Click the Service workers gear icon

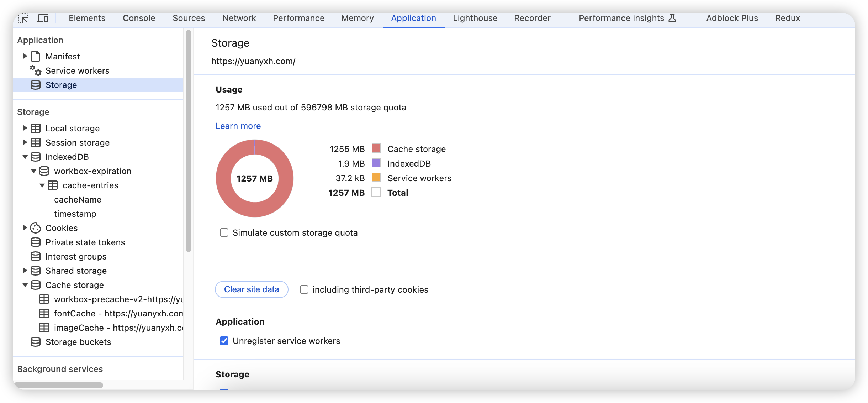click(x=36, y=70)
